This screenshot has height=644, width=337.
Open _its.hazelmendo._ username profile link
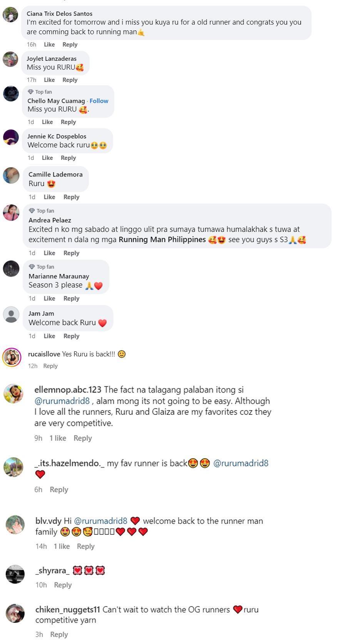[69, 463]
